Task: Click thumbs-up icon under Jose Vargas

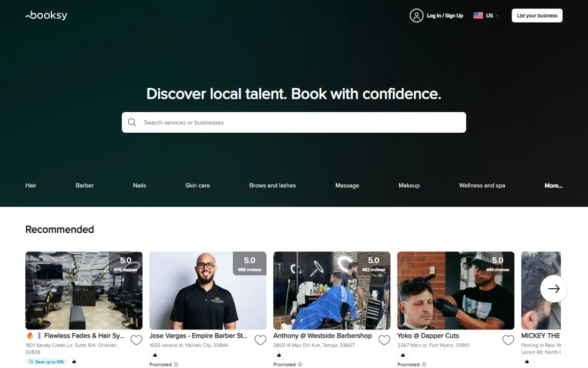Action: tap(155, 355)
